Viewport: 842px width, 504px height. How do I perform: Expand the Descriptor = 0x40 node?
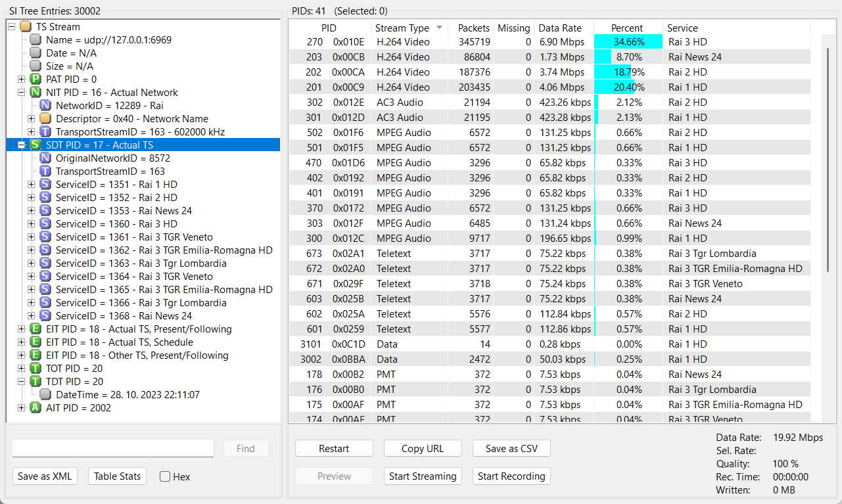(32, 119)
